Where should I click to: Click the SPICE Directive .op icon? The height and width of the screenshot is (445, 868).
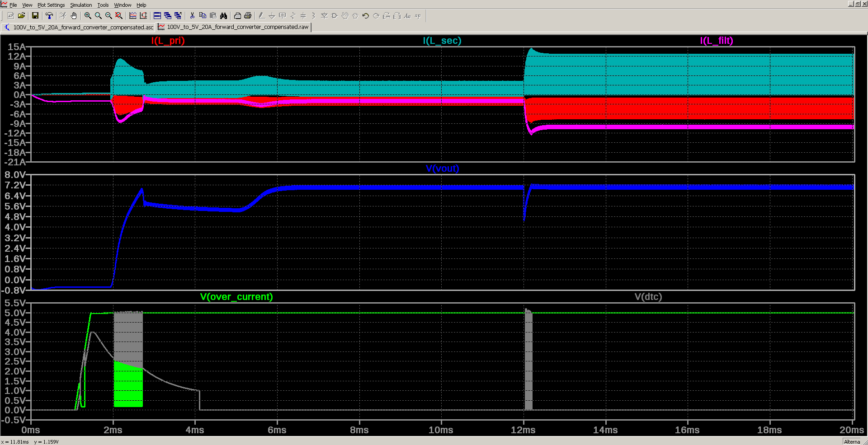tap(418, 16)
